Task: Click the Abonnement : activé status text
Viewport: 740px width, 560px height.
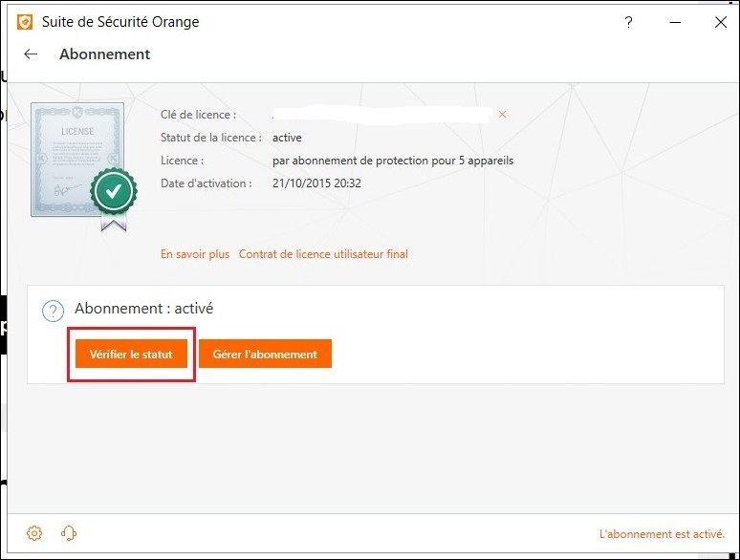Action: [x=144, y=309]
